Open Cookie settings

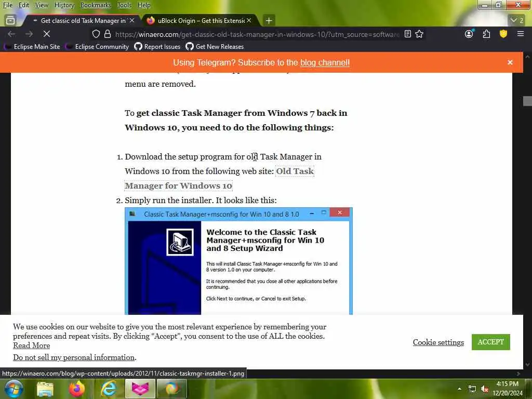[438, 342]
